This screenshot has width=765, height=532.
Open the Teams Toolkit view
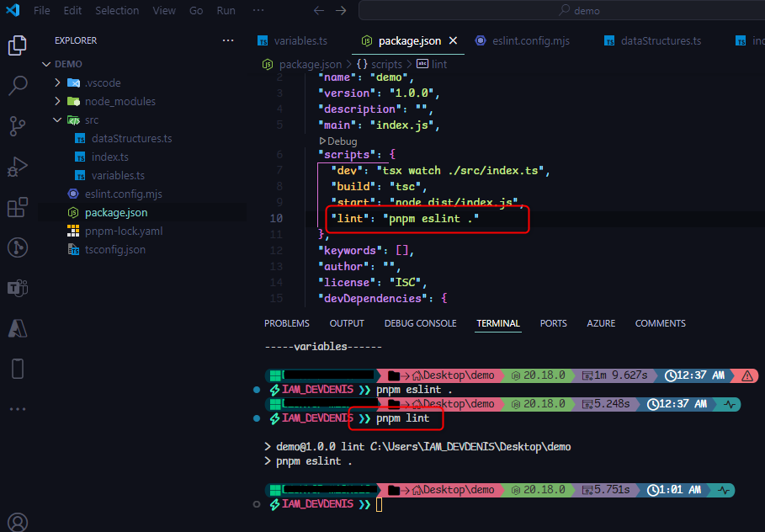click(x=18, y=288)
